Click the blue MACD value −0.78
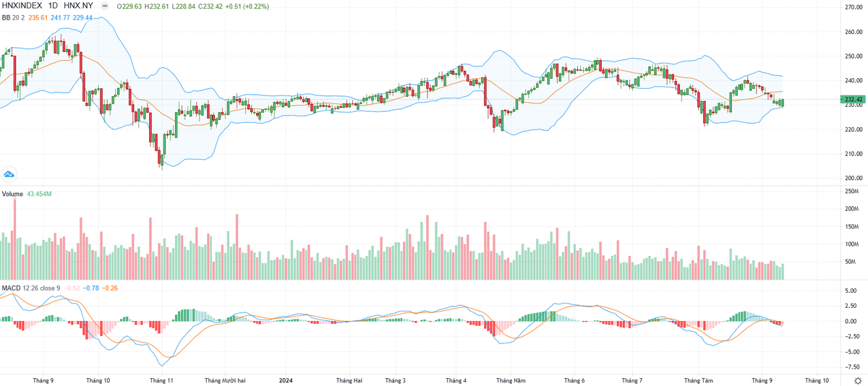 pyautogui.click(x=90, y=288)
